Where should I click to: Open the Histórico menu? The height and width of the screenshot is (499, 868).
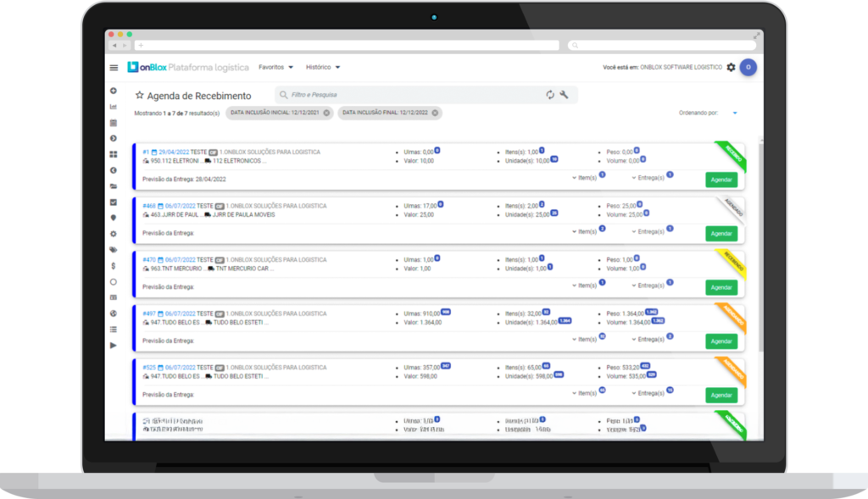(x=323, y=67)
